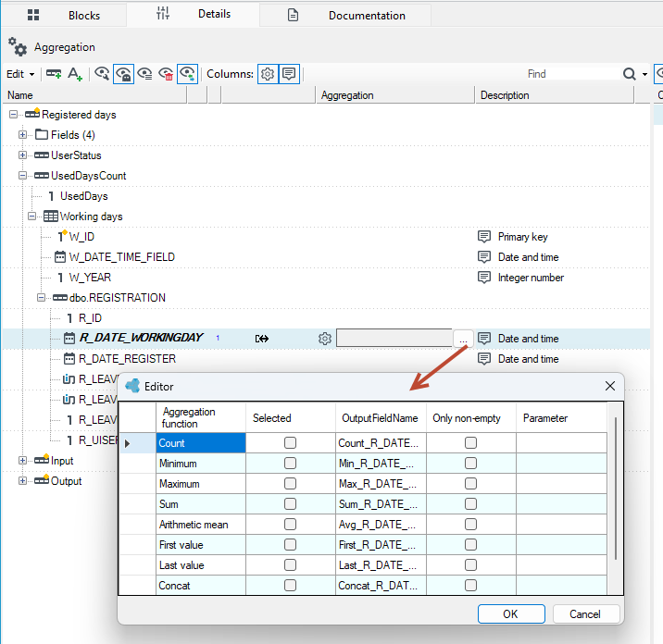Check Selected box for Count
663x644 pixels.
click(290, 442)
